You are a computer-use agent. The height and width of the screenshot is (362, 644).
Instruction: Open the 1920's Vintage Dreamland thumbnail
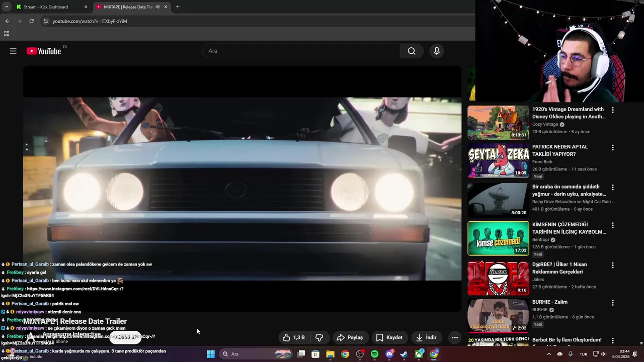(498, 123)
